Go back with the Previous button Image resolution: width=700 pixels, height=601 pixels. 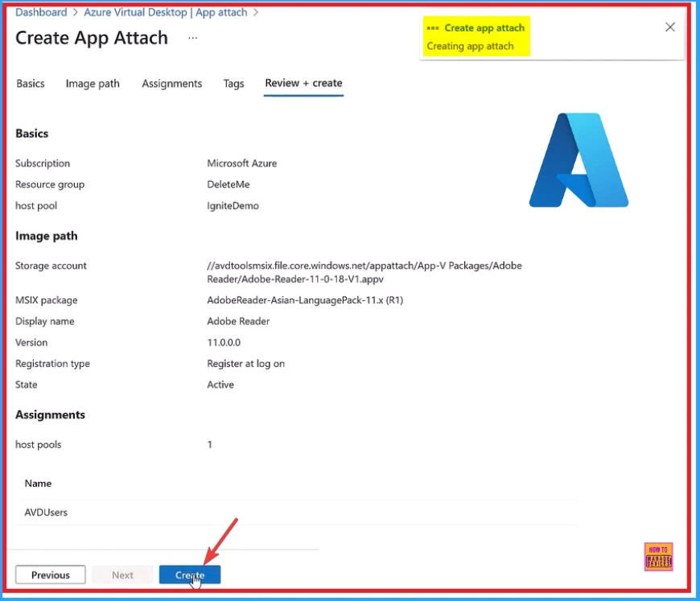pyautogui.click(x=51, y=574)
